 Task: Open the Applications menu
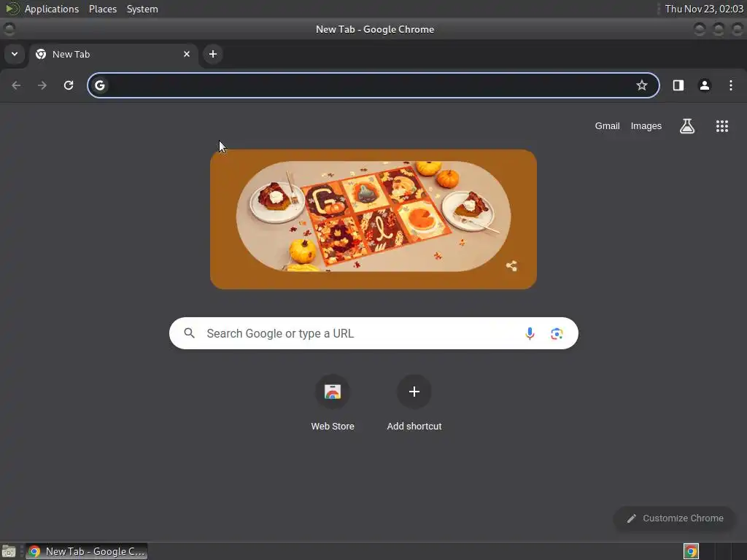tap(52, 9)
